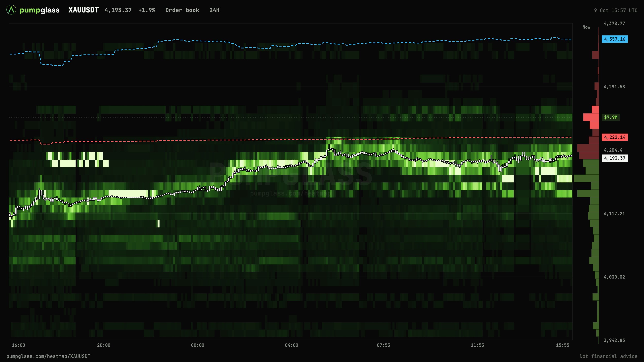Click the Not financial advice disclaimer
The width and height of the screenshot is (644, 362).
[609, 357]
